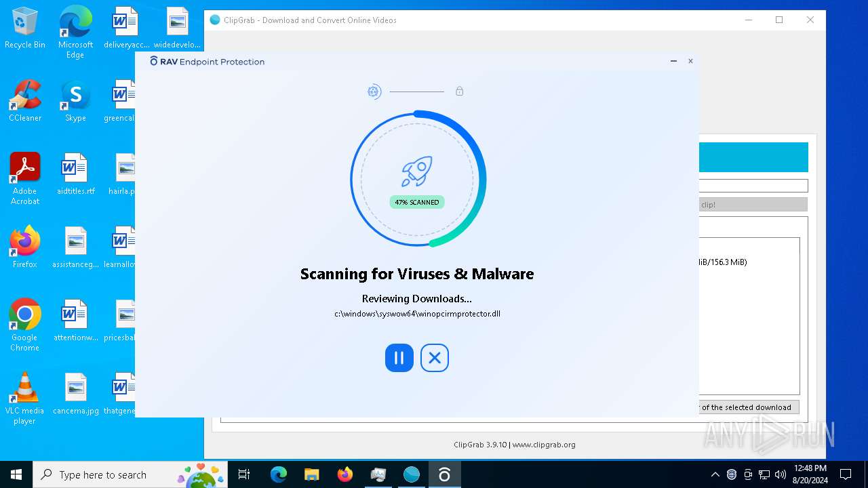This screenshot has height=488, width=868.
Task: Open the taskbar clock and date
Action: click(809, 474)
